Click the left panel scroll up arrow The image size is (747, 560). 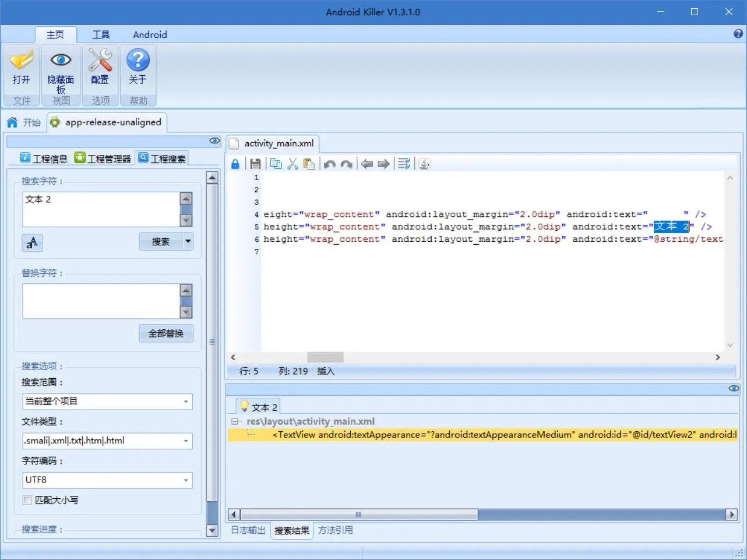(212, 178)
